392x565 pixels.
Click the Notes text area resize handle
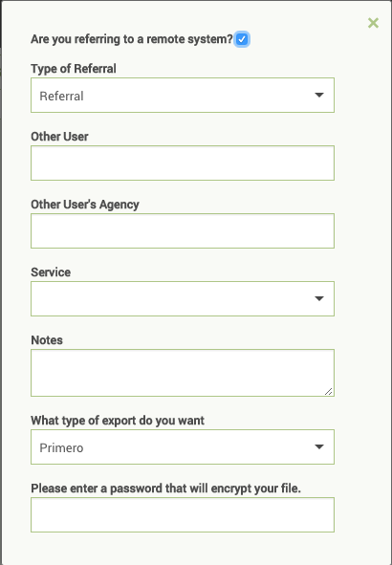pyautogui.click(x=328, y=391)
